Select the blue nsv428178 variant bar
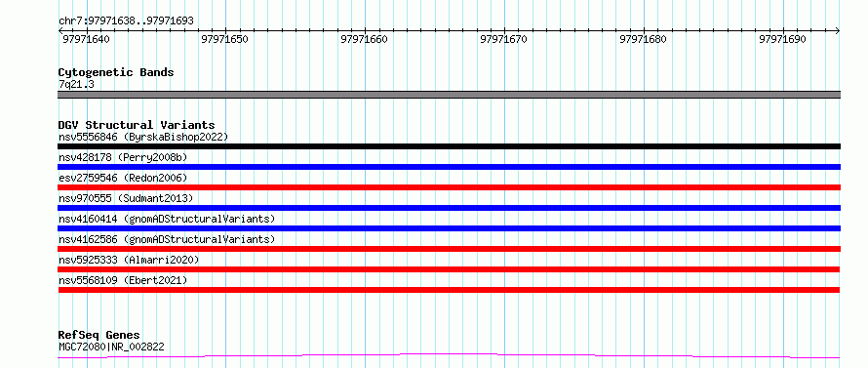 [x=449, y=167]
